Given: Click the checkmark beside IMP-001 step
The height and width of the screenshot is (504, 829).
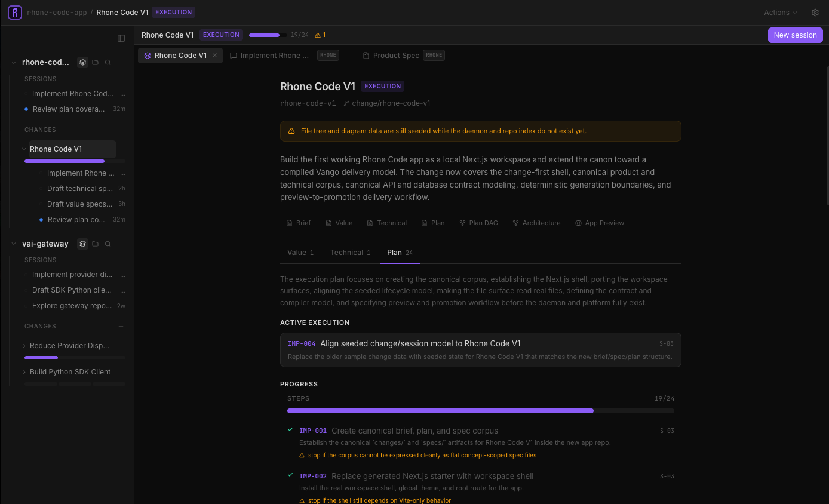Looking at the screenshot, I should pyautogui.click(x=290, y=429).
